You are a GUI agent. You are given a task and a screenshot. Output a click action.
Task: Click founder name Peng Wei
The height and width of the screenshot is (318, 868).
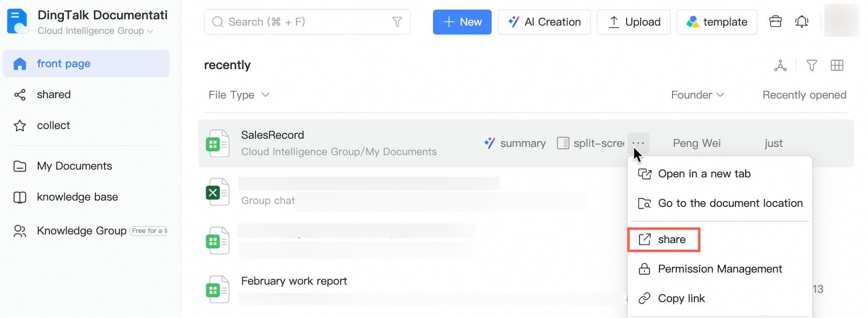coord(697,144)
